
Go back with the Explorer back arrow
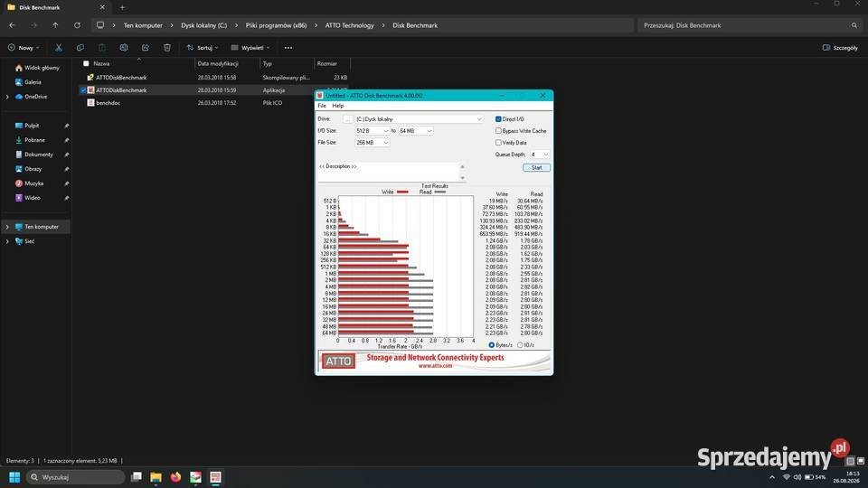(12, 25)
